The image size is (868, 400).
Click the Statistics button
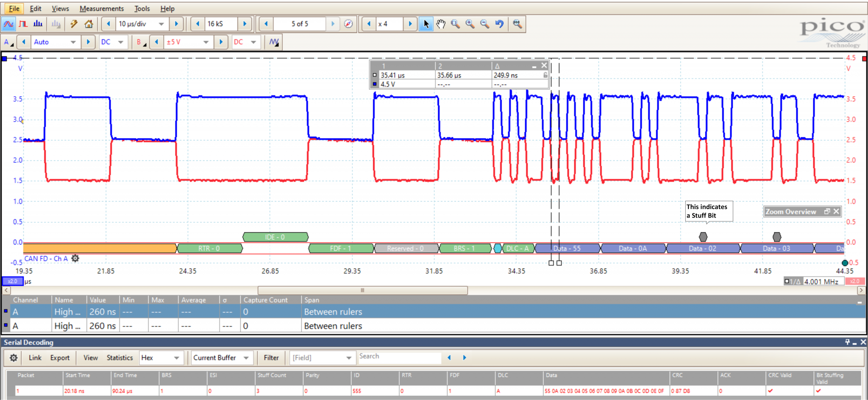tap(120, 358)
